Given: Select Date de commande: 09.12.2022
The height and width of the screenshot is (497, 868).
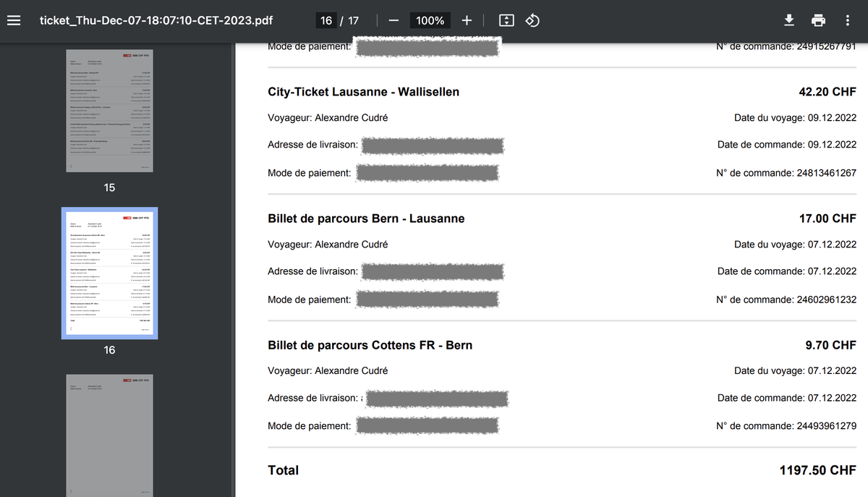Looking at the screenshot, I should coord(787,145).
